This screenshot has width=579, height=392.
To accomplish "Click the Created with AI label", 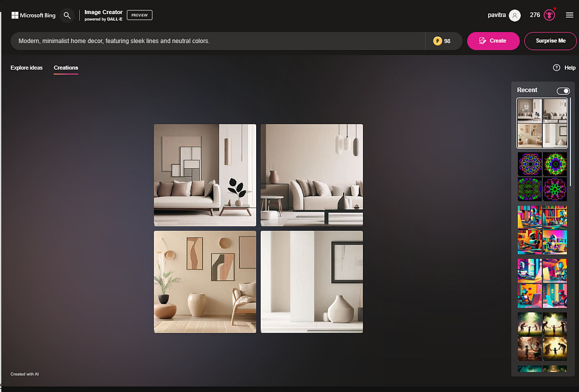I will point(24,374).
